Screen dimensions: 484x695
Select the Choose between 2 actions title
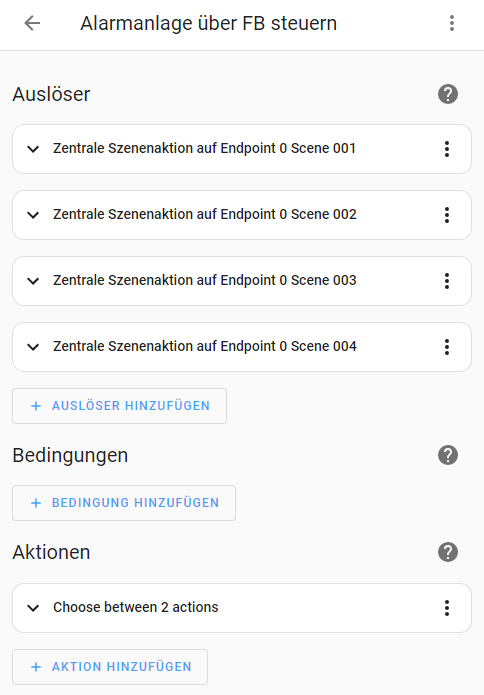pos(136,607)
